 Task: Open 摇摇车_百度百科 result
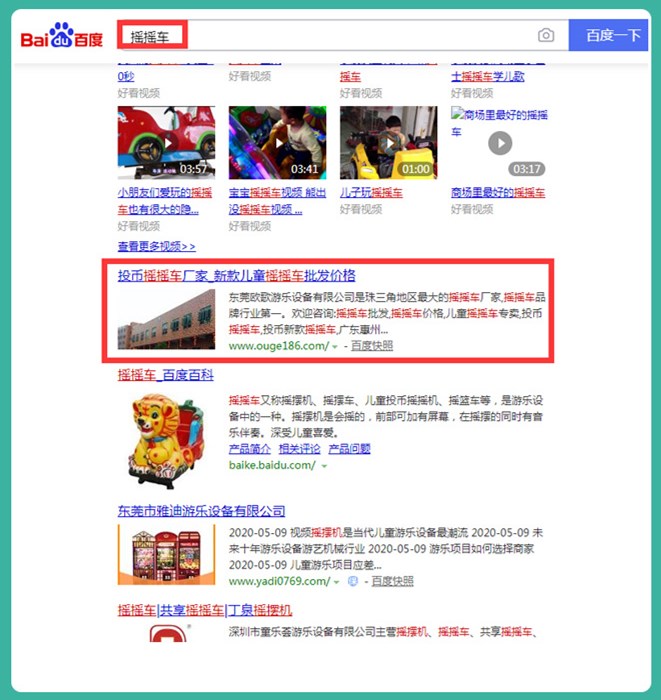tap(166, 375)
